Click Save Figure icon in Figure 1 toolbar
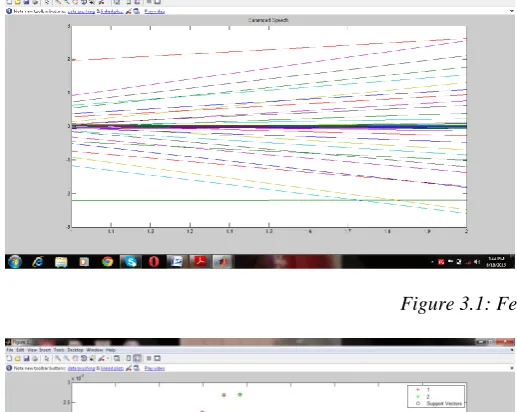Image resolution: width=517 pixels, height=412 pixels. [26, 358]
